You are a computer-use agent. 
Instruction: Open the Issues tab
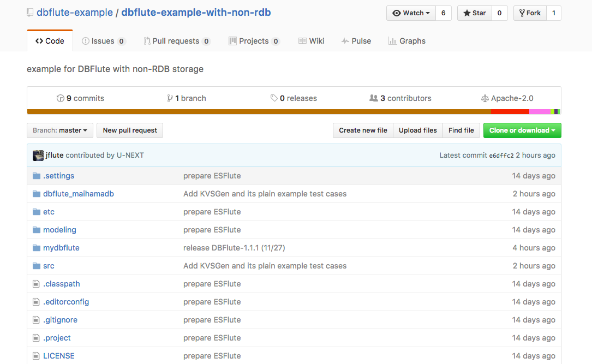click(104, 41)
